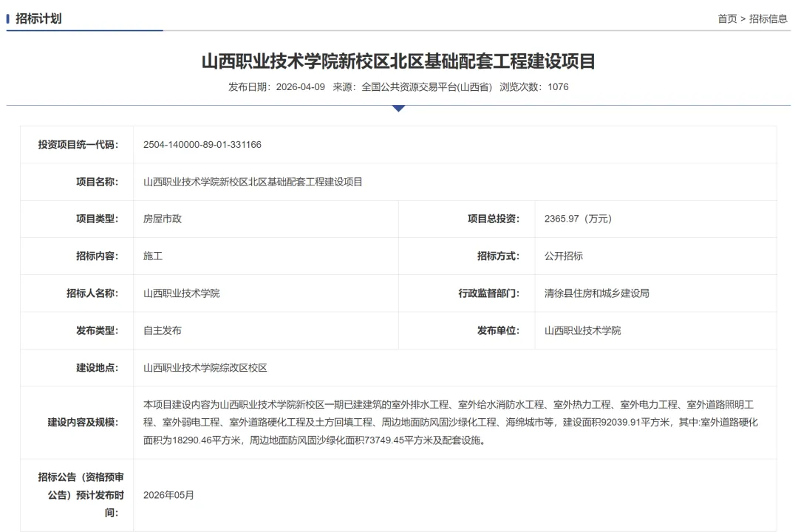The width and height of the screenshot is (798, 532).
Task: Click the 建设地点 label
Action: 97,367
